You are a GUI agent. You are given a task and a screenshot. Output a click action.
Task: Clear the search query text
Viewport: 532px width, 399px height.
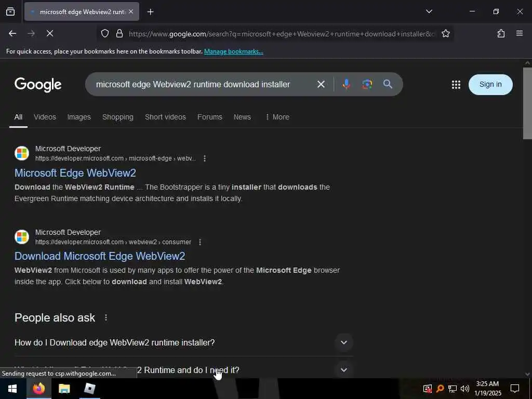[321, 84]
